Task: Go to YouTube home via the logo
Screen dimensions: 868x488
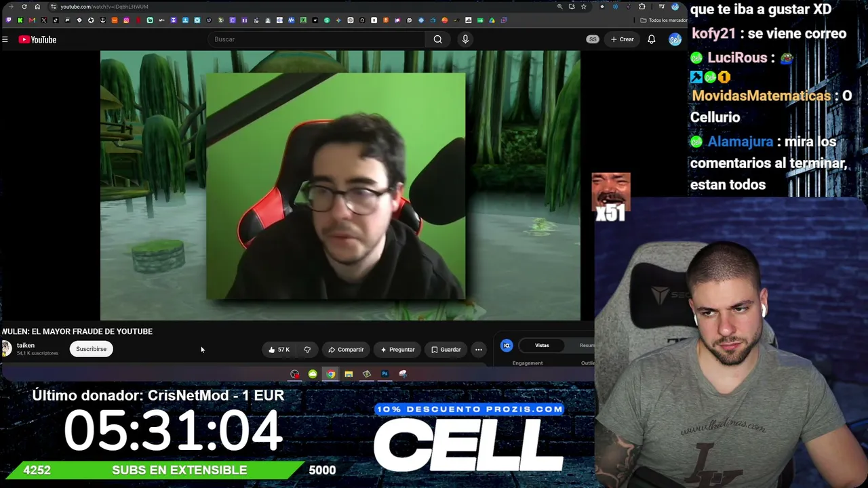Action: click(37, 39)
